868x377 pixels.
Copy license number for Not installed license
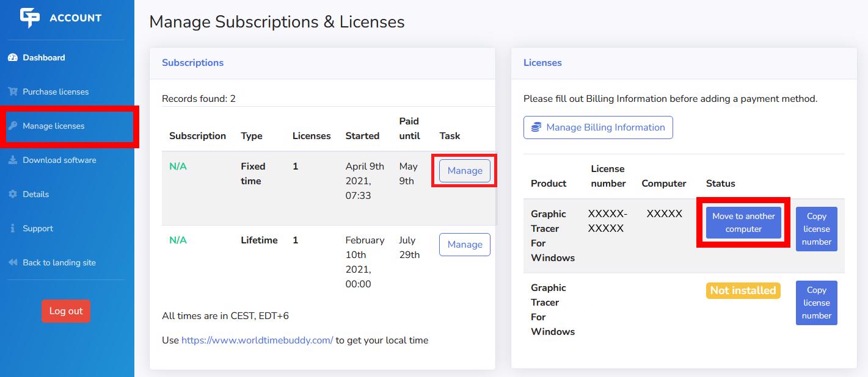coord(816,303)
